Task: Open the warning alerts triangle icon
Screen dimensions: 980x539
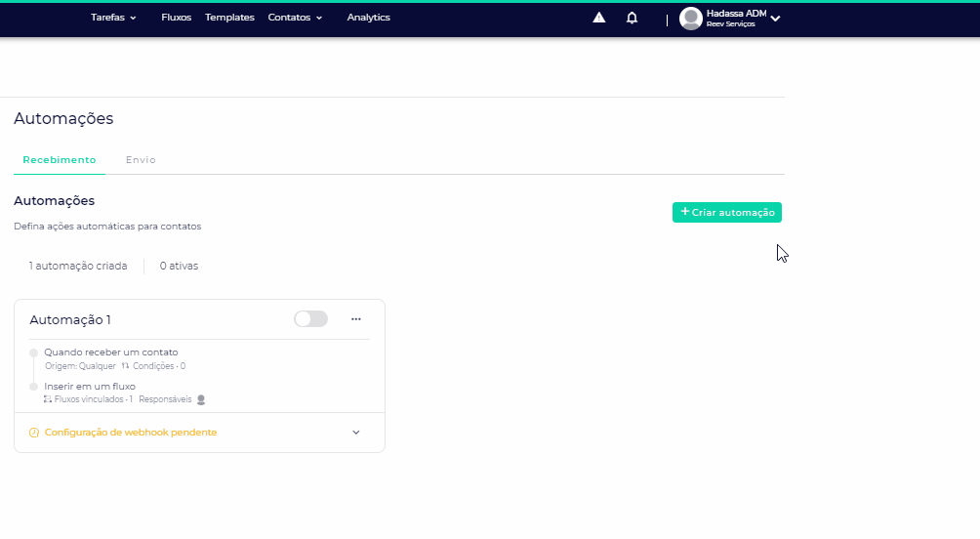Action: pyautogui.click(x=598, y=18)
